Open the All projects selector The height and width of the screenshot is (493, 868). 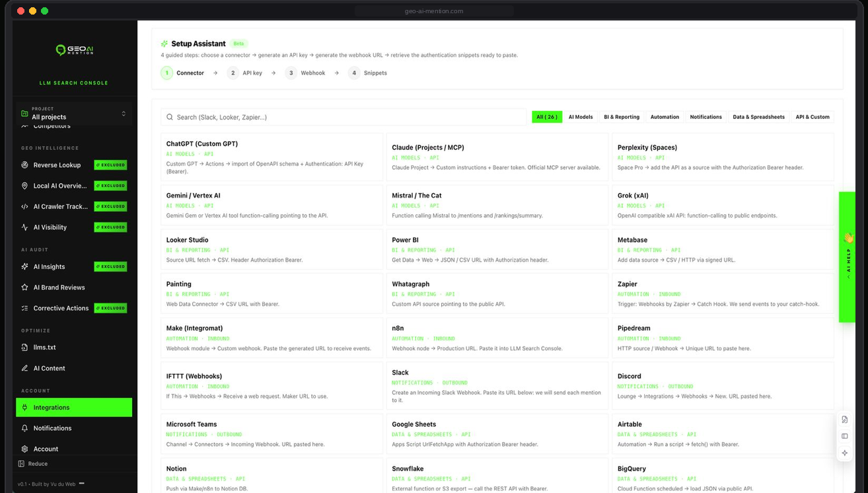73,114
